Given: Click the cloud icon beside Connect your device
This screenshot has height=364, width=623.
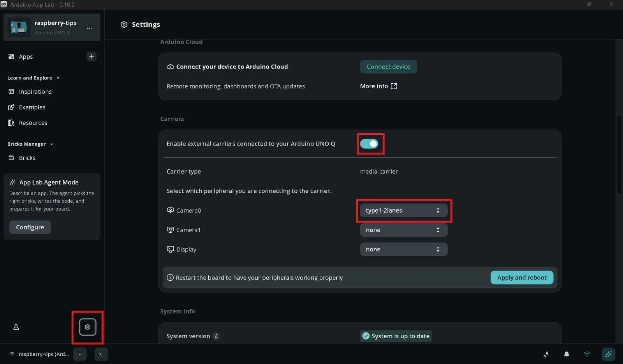Looking at the screenshot, I should pyautogui.click(x=170, y=67).
